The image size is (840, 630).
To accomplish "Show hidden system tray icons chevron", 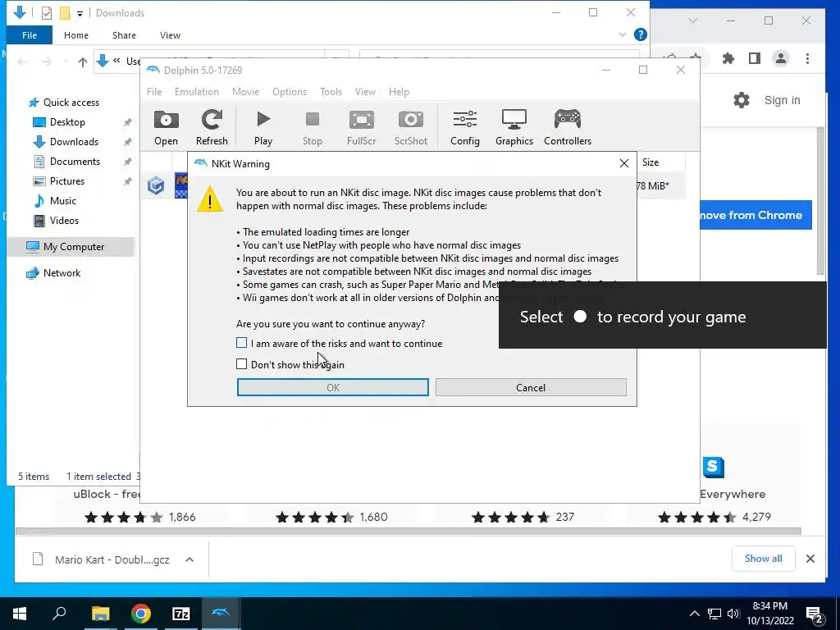I will coord(694,614).
